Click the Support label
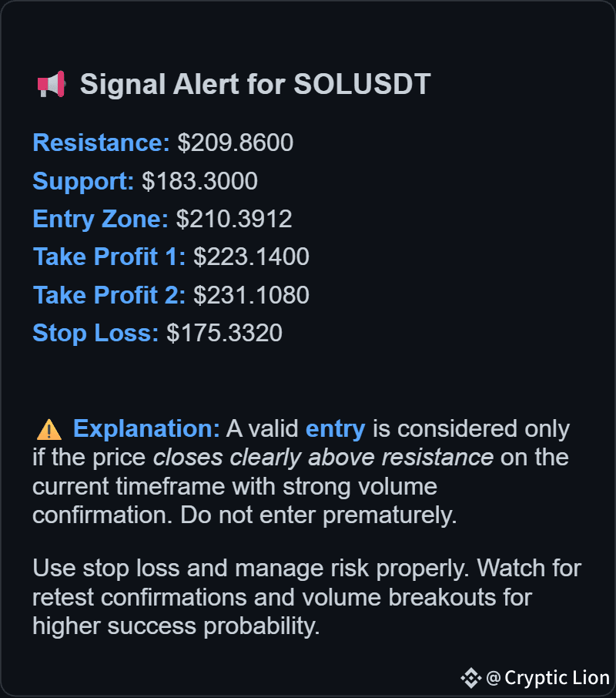This screenshot has height=698, width=616. tap(83, 181)
